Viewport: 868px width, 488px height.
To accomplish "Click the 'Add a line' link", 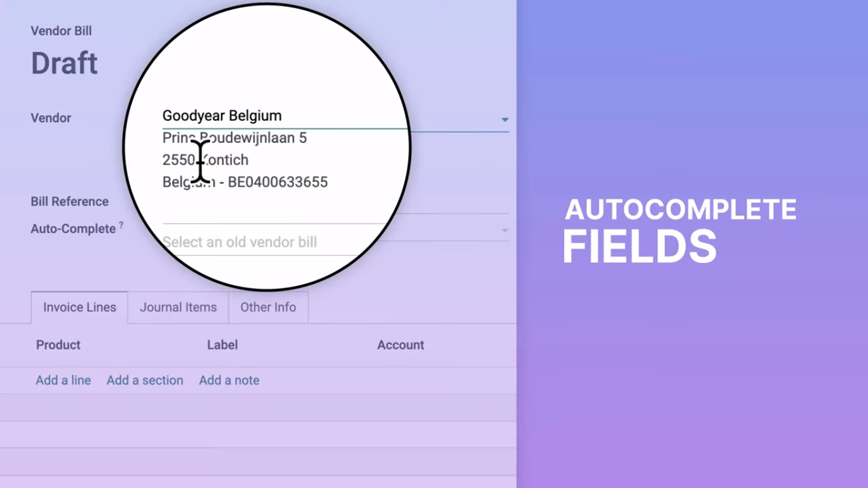I will (63, 381).
